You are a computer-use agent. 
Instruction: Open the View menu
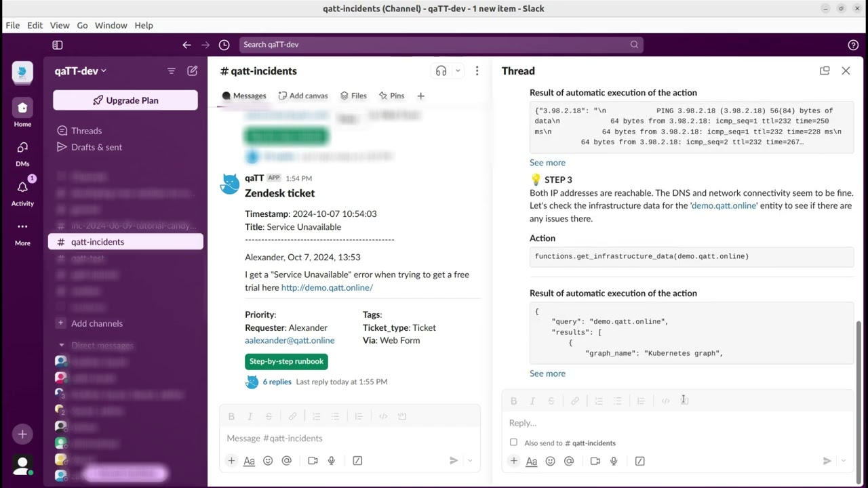[60, 25]
